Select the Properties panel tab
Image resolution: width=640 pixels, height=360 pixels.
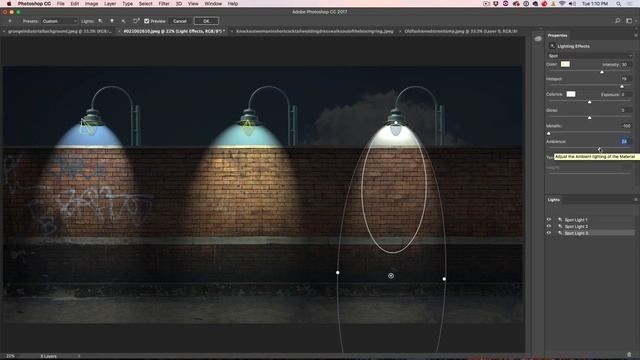[557, 36]
